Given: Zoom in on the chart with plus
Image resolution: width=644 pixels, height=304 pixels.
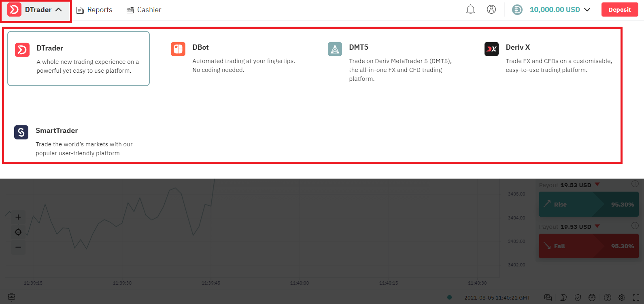Looking at the screenshot, I should (18, 217).
